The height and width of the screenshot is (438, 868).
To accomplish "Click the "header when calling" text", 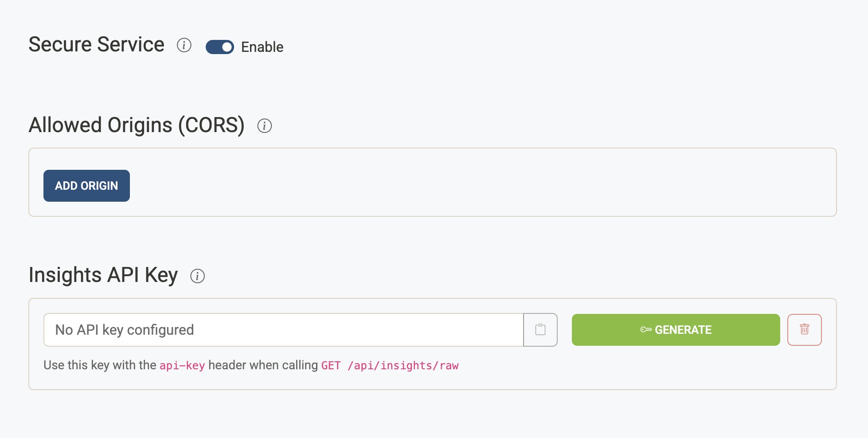I will point(263,365).
